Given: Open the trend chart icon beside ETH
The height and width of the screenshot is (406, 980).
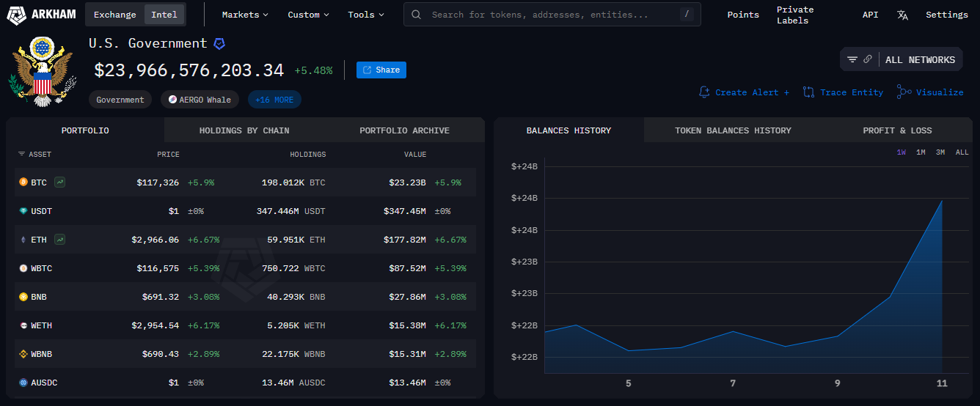Looking at the screenshot, I should pyautogui.click(x=59, y=240).
